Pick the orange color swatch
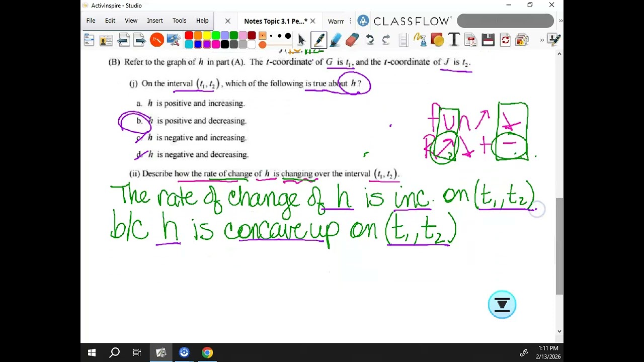 point(198,36)
